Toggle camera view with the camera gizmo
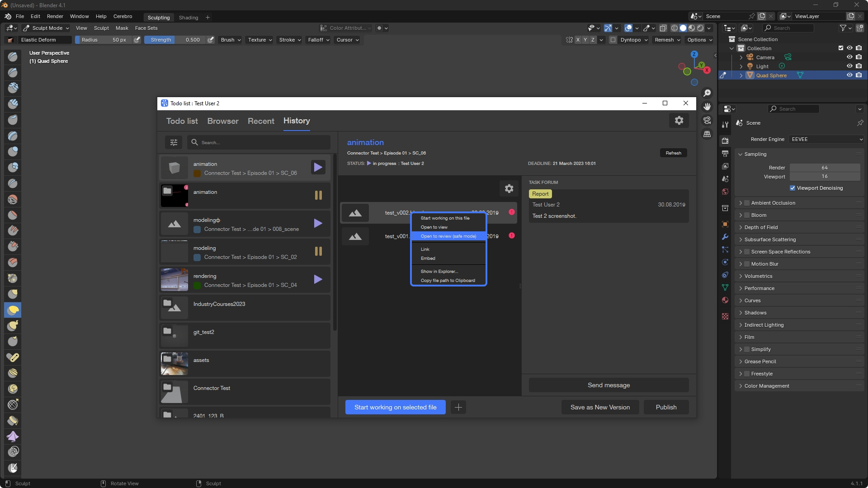The width and height of the screenshot is (868, 488). tap(707, 120)
